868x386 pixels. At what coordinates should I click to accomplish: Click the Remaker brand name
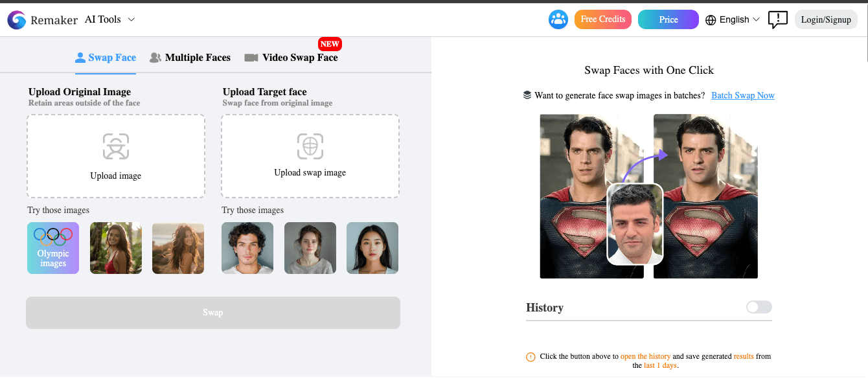[54, 21]
